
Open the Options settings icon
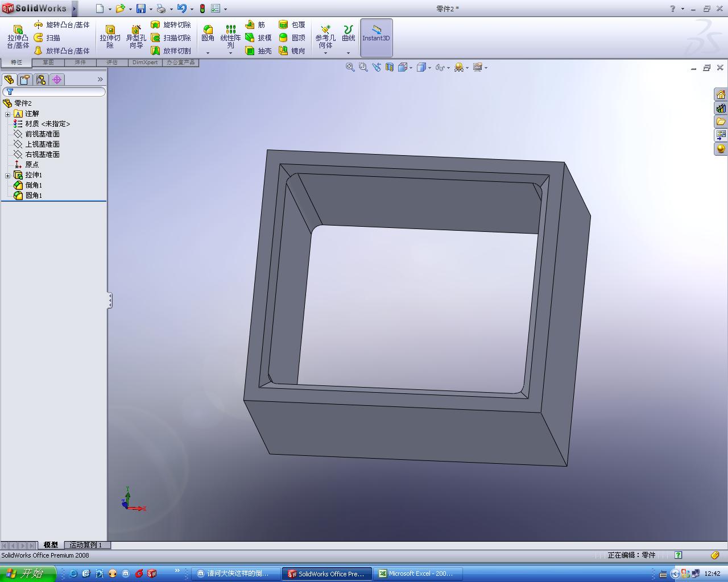tap(216, 9)
